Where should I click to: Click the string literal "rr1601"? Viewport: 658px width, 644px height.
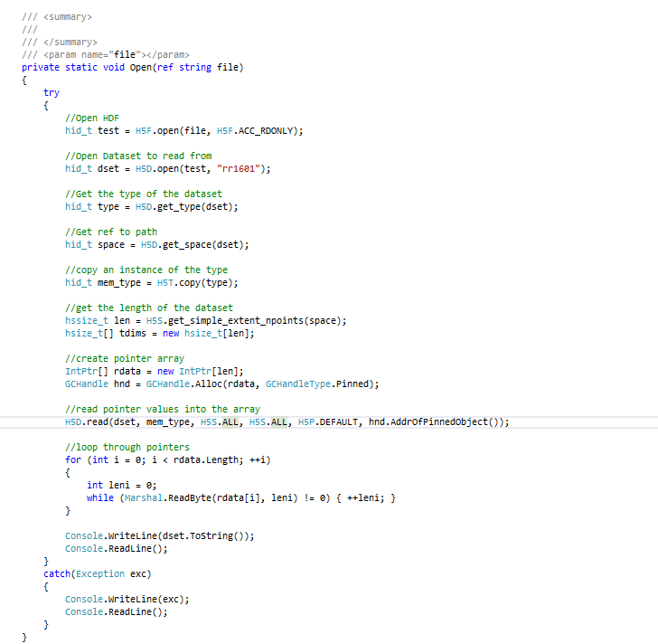tap(239, 169)
